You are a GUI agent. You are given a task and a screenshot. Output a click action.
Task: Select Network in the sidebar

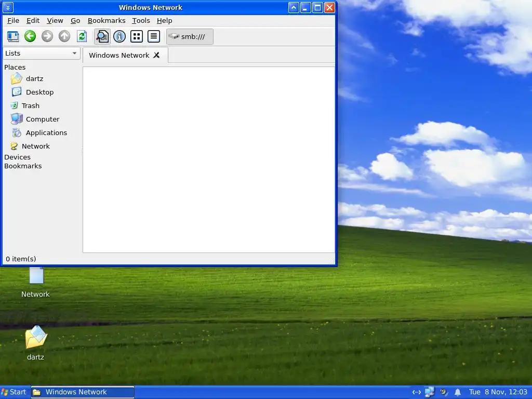pyautogui.click(x=36, y=146)
